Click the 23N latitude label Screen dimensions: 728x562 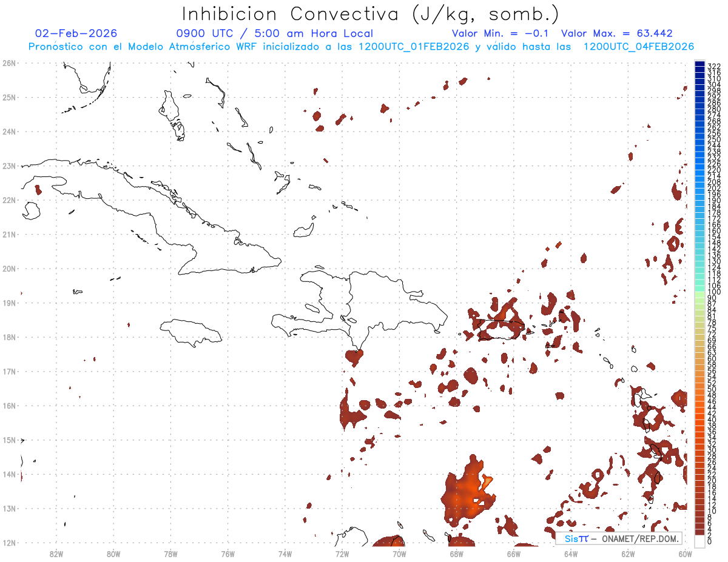(8, 166)
